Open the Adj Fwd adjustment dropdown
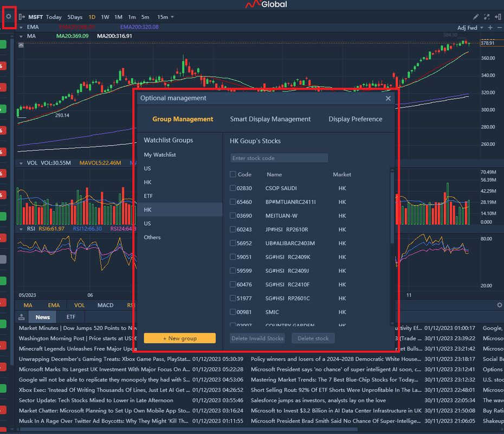504x434 pixels. tap(470, 28)
